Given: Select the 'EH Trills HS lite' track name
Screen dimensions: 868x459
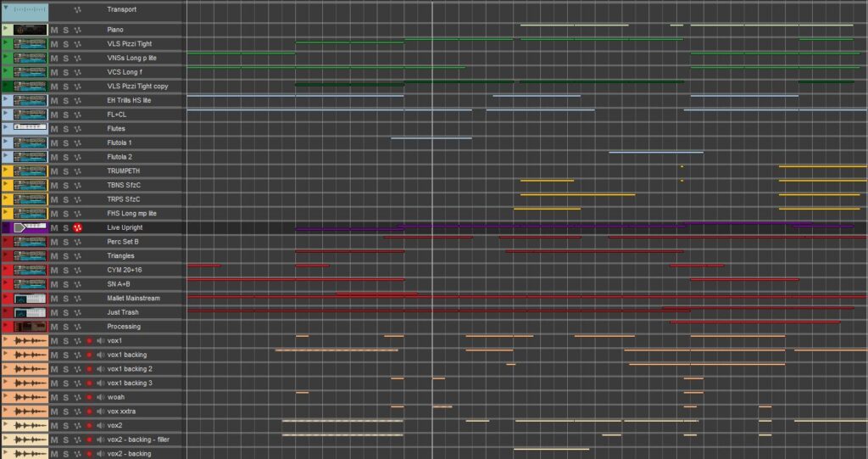Looking at the screenshot, I should 129,100.
